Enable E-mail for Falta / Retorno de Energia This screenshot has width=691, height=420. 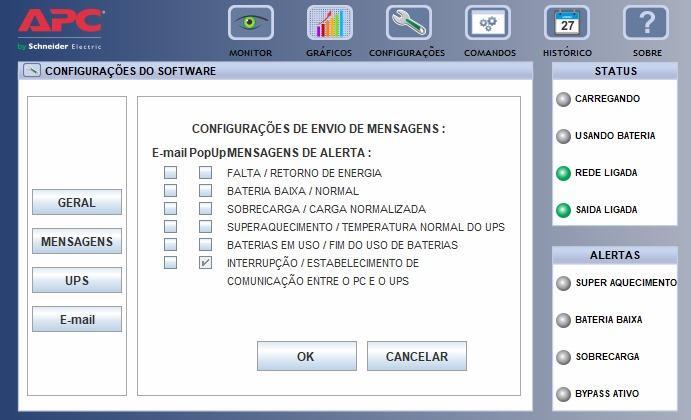tap(171, 172)
